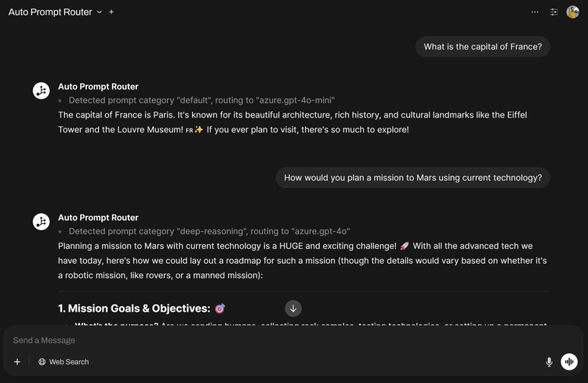Click the Mars response's Auto Prompt Router avatar
The width and height of the screenshot is (588, 383).
pyautogui.click(x=42, y=222)
